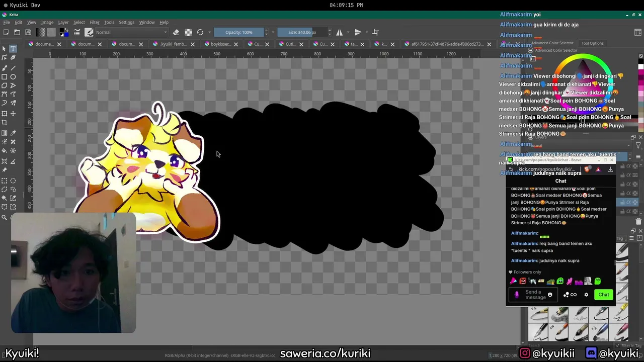Select the Ellipse shape tool

tap(13, 77)
